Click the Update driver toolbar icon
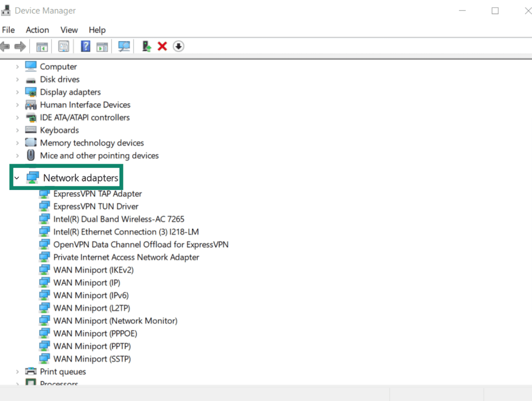Viewport: 532px width, 401px height. 146,46
